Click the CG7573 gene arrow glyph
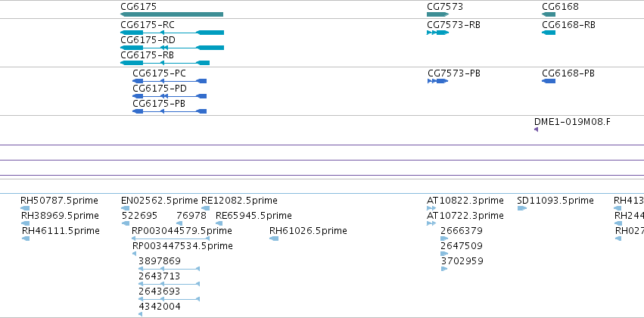The width and height of the screenshot is (644, 318). (x=438, y=14)
